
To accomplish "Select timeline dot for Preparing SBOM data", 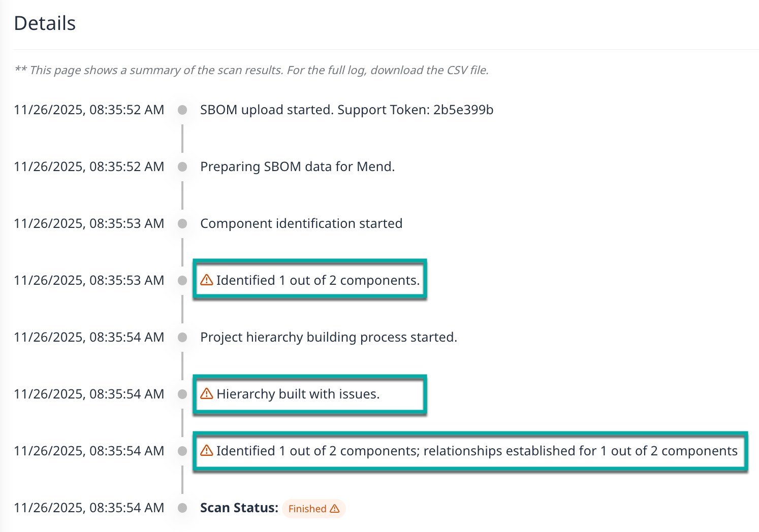I will click(182, 167).
